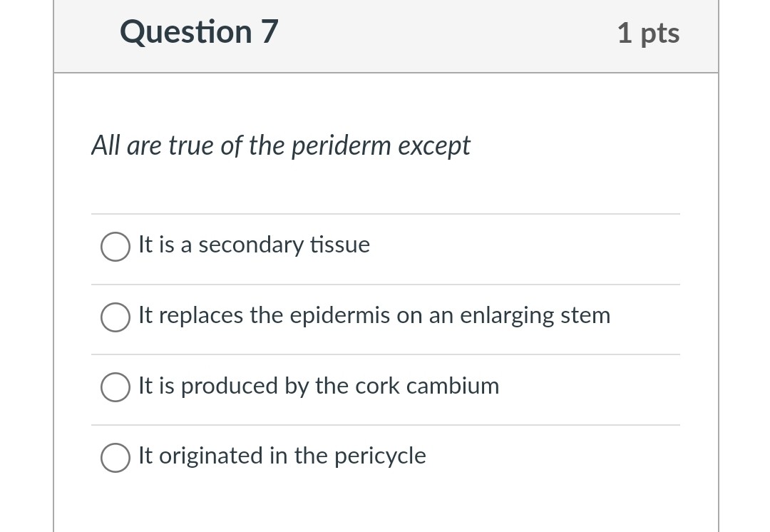Click the text "It is produced by the cork cambium"

(319, 386)
